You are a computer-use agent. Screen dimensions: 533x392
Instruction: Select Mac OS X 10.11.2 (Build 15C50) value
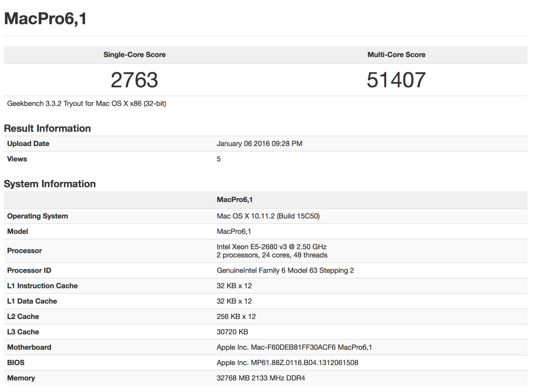tap(268, 216)
